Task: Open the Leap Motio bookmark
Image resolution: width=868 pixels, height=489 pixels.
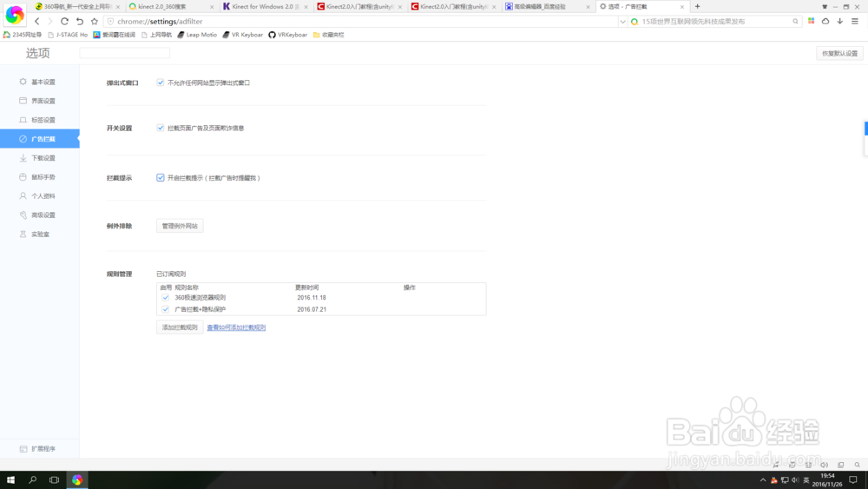Action: click(197, 35)
